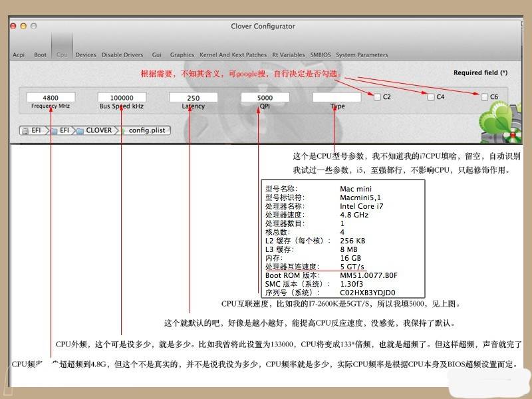The height and width of the screenshot is (399, 532).
Task: Select the Devices tab
Action: click(85, 55)
